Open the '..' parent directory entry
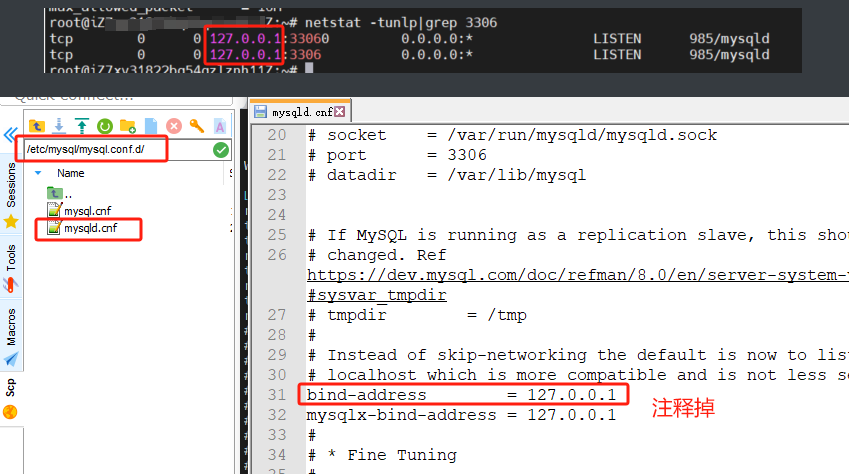The width and height of the screenshot is (849, 474). point(60,193)
